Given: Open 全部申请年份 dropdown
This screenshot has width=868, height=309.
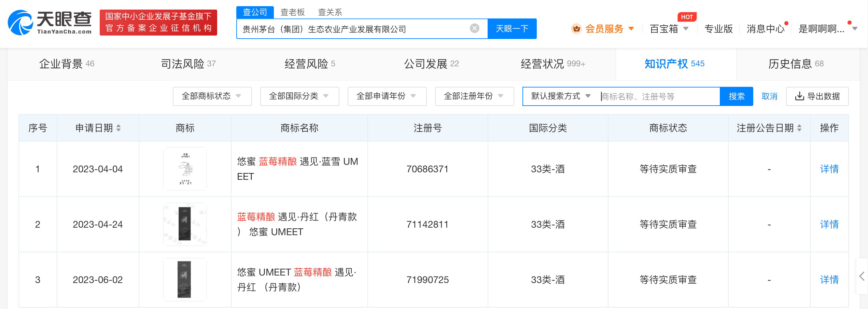Looking at the screenshot, I should tap(387, 96).
